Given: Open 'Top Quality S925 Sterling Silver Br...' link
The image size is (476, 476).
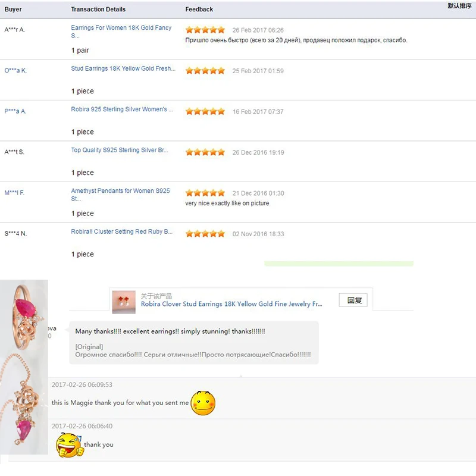Looking at the screenshot, I should tap(120, 150).
